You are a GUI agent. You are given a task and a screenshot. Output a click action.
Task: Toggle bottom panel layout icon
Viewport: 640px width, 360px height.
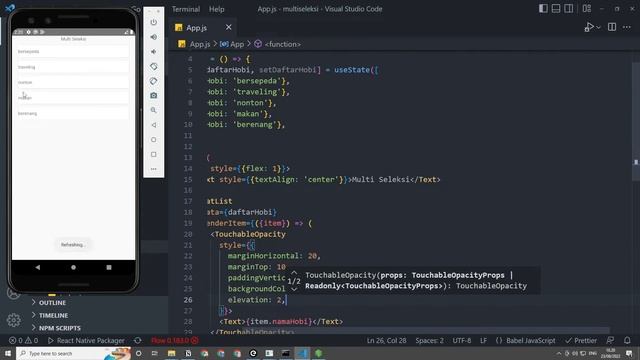[556, 9]
